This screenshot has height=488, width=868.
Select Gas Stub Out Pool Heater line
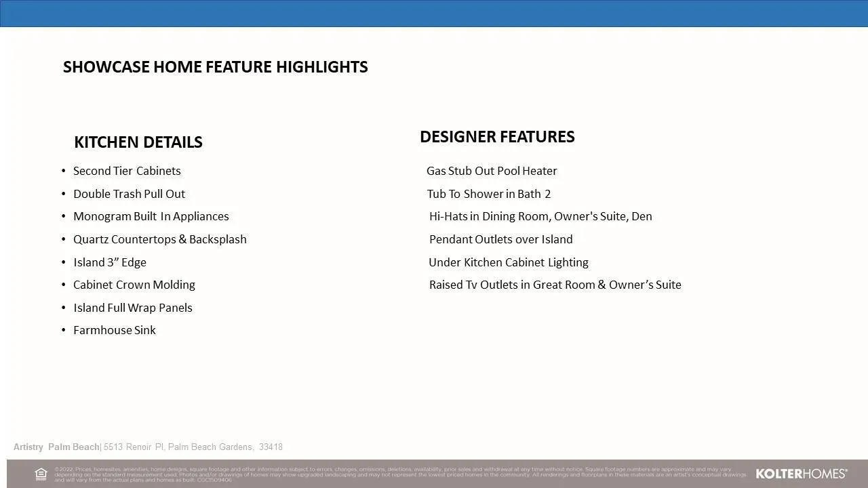coord(492,171)
